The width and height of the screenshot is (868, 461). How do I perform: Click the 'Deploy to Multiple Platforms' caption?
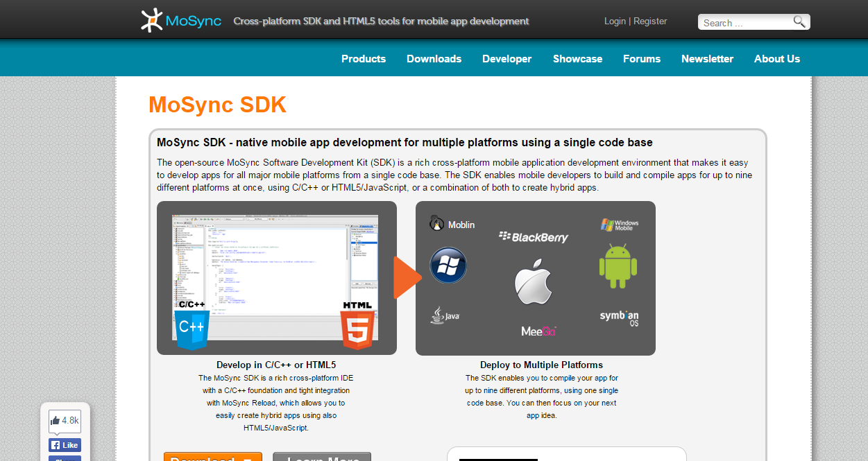pos(541,365)
